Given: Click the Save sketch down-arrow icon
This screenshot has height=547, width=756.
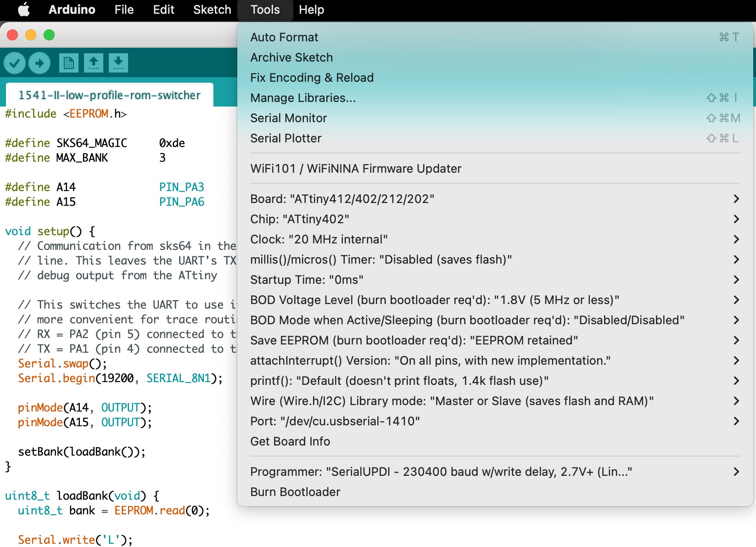Looking at the screenshot, I should coord(118,63).
